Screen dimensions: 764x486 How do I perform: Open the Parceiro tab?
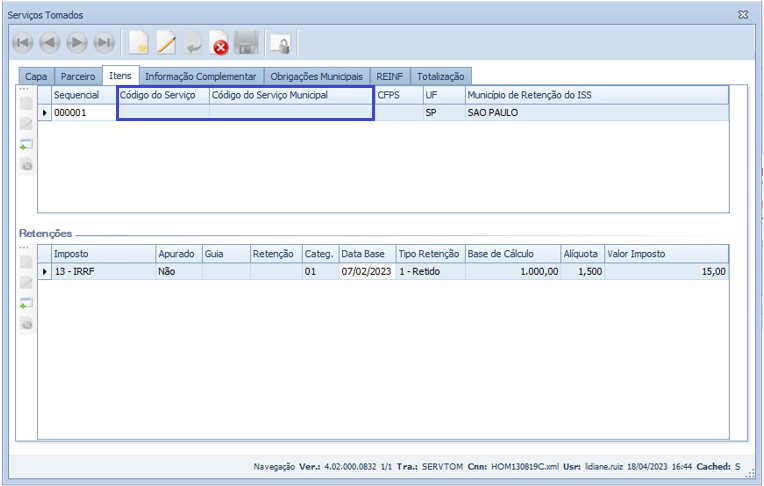click(x=78, y=76)
